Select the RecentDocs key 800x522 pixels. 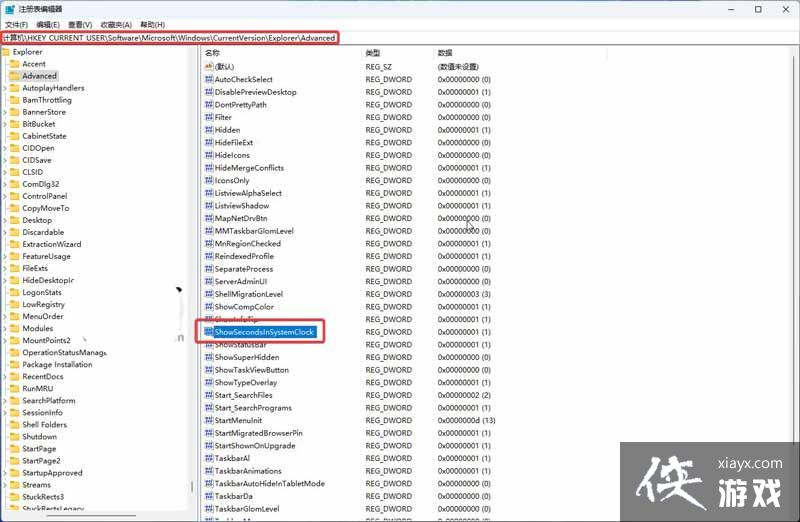click(42, 377)
